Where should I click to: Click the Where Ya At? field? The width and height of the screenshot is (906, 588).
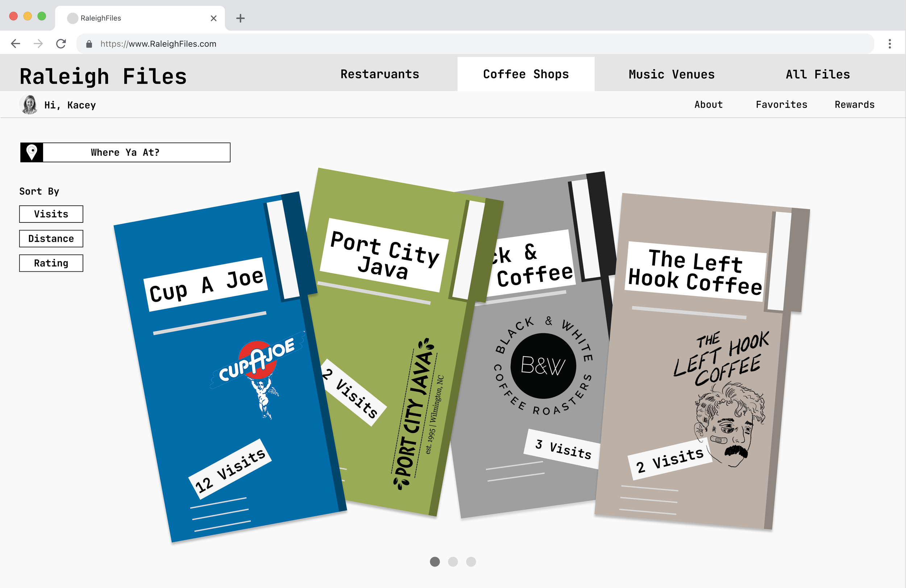[x=136, y=153]
